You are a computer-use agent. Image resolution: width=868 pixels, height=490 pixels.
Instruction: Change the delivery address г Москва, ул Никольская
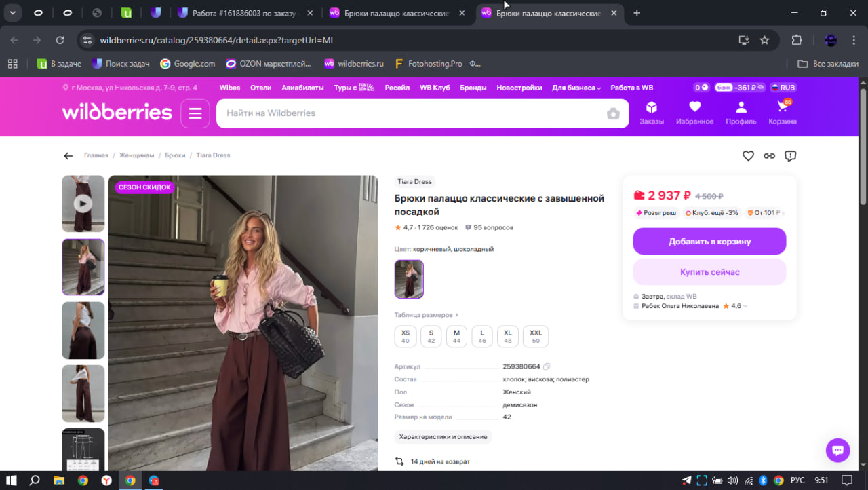pyautogui.click(x=130, y=88)
